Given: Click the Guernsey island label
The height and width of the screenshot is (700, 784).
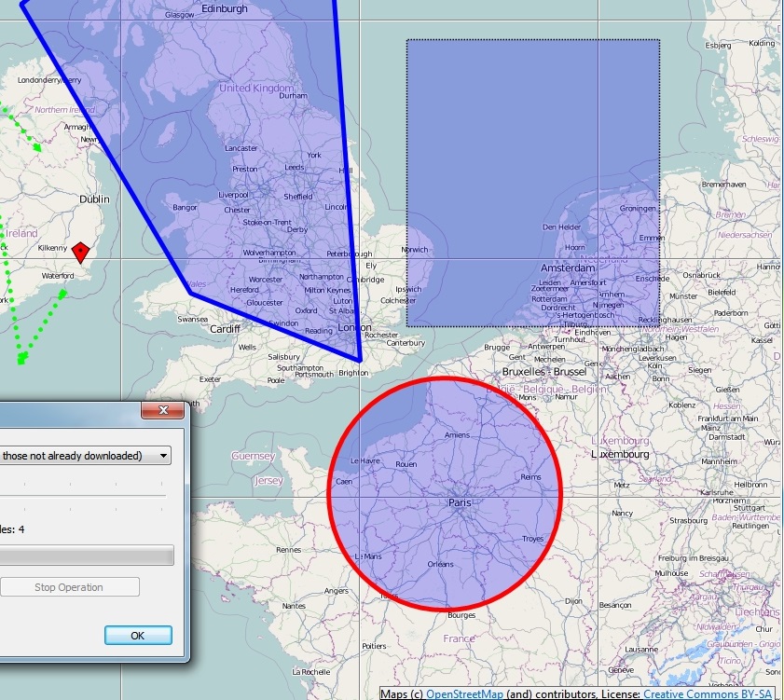Looking at the screenshot, I should click(253, 456).
